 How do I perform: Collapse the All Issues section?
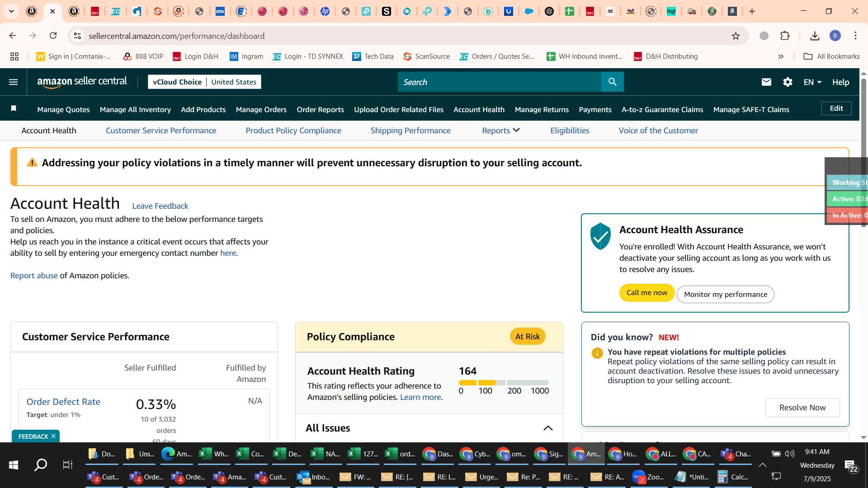click(548, 428)
